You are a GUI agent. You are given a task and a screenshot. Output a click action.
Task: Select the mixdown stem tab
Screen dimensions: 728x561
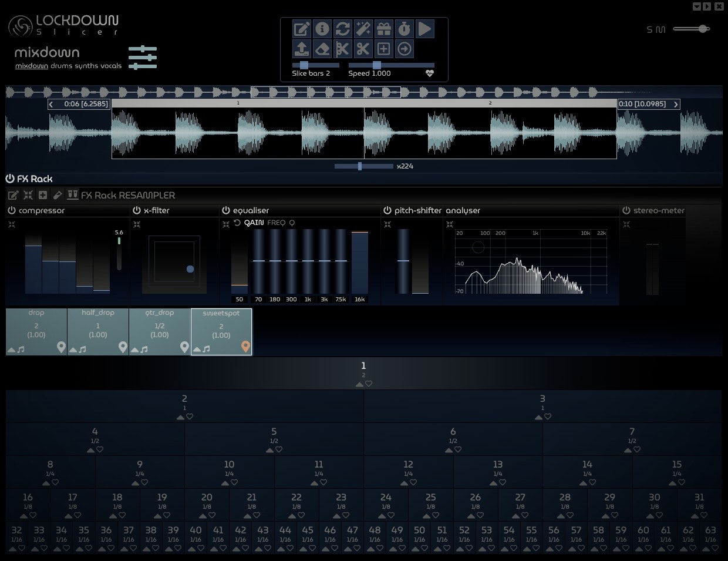[x=32, y=66]
